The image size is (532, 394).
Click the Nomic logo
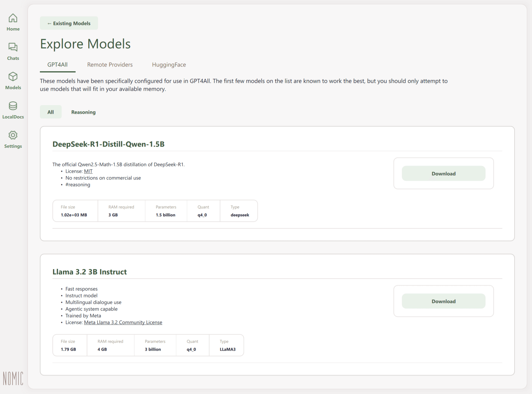coord(13,378)
